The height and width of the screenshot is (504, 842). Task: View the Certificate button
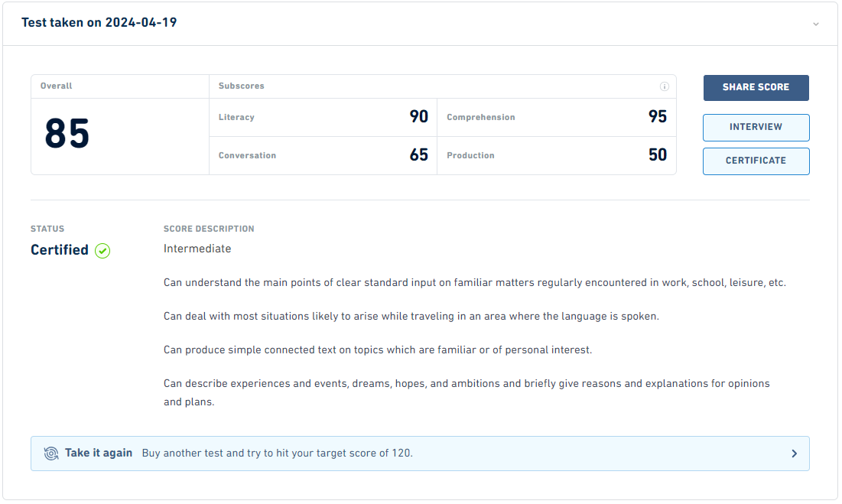(x=756, y=161)
